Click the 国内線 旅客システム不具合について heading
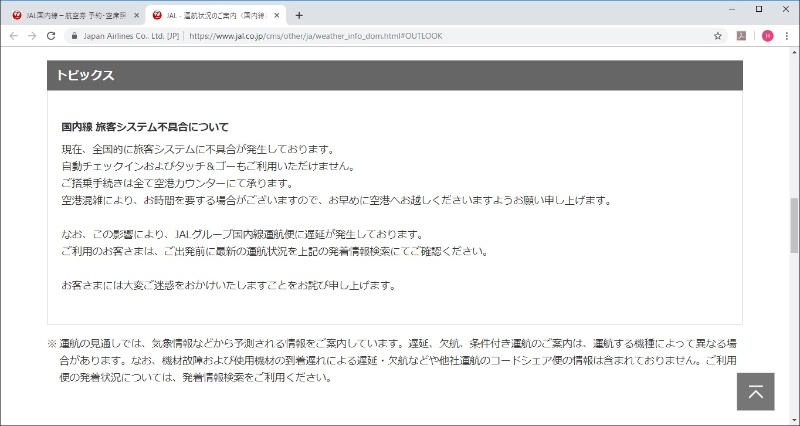 (x=145, y=128)
